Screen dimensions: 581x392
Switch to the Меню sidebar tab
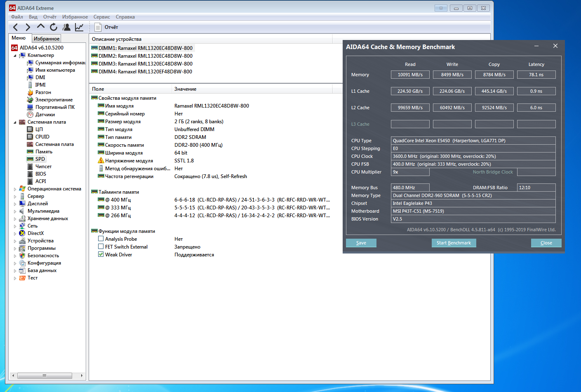coord(19,38)
